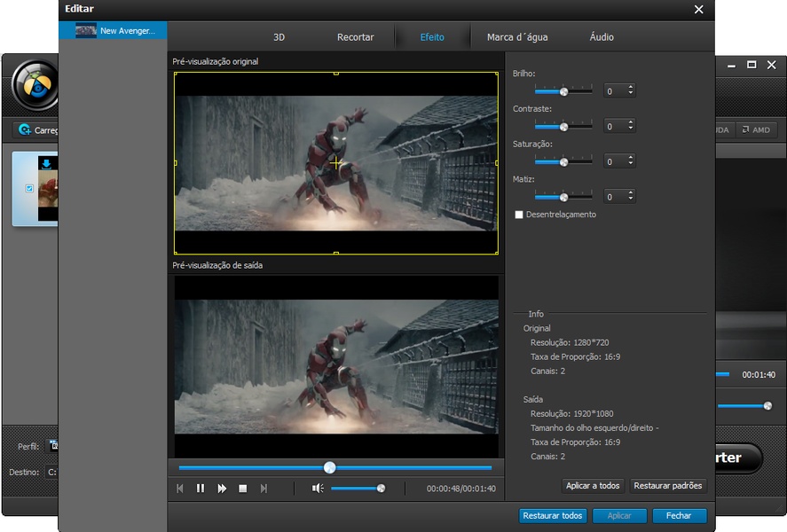The height and width of the screenshot is (532, 787).
Task: Increase Contraste value with up arrow
Action: pos(631,122)
